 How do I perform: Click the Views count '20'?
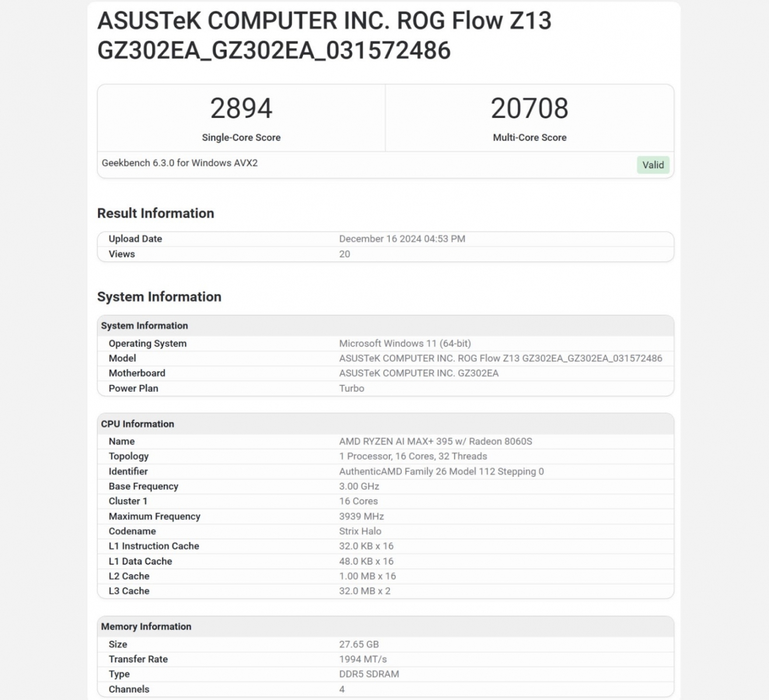(344, 254)
